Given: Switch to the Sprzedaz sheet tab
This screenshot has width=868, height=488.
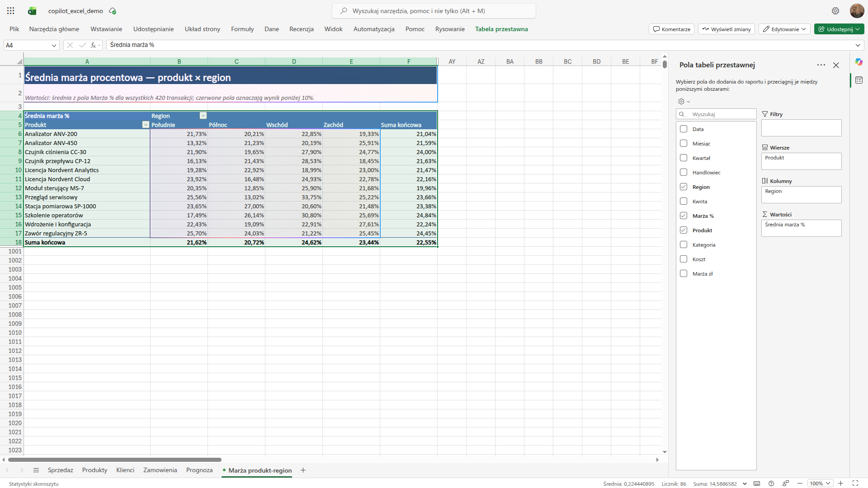Looking at the screenshot, I should click(61, 470).
